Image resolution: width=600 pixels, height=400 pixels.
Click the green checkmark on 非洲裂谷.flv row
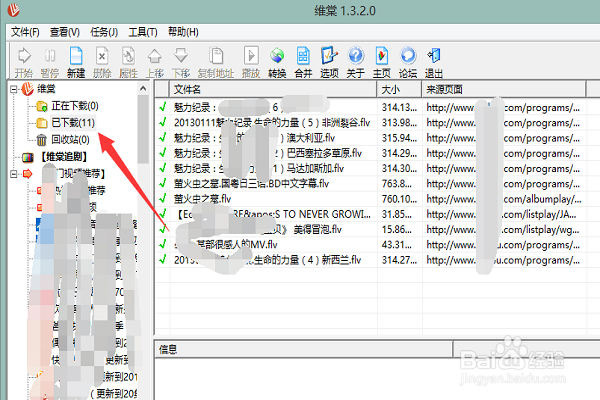[x=163, y=122]
